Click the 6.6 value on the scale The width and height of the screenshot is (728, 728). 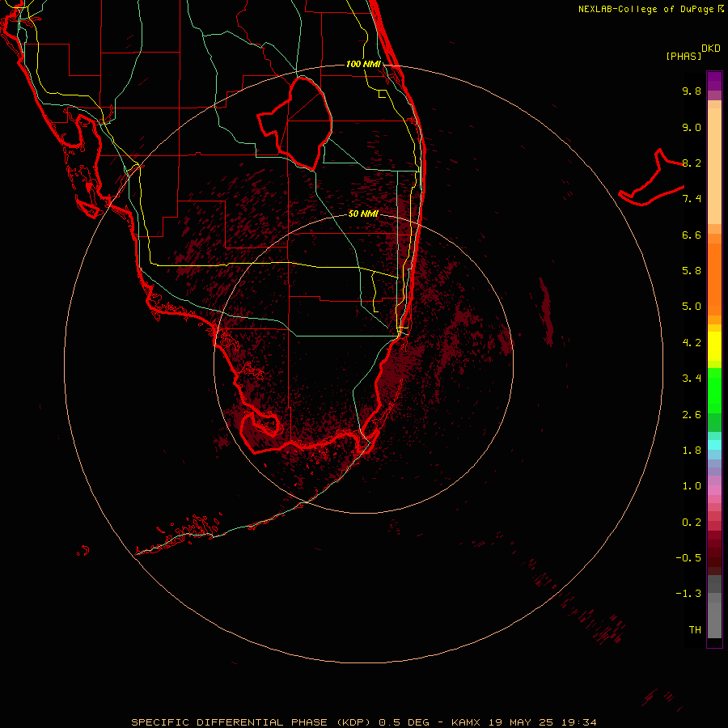(x=692, y=235)
